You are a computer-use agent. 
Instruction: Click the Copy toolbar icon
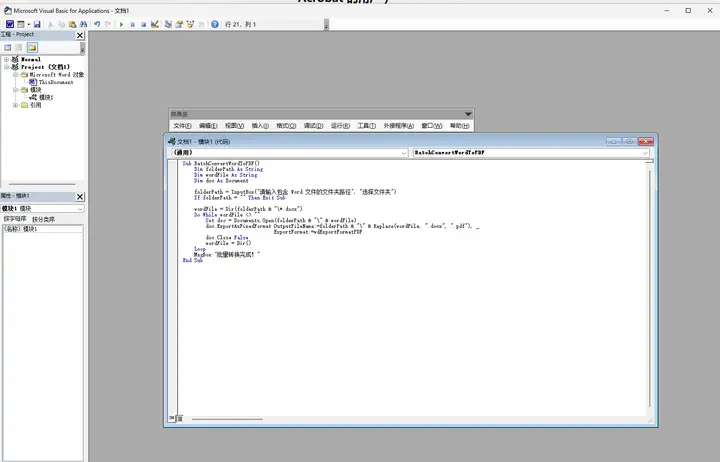pyautogui.click(x=62, y=24)
